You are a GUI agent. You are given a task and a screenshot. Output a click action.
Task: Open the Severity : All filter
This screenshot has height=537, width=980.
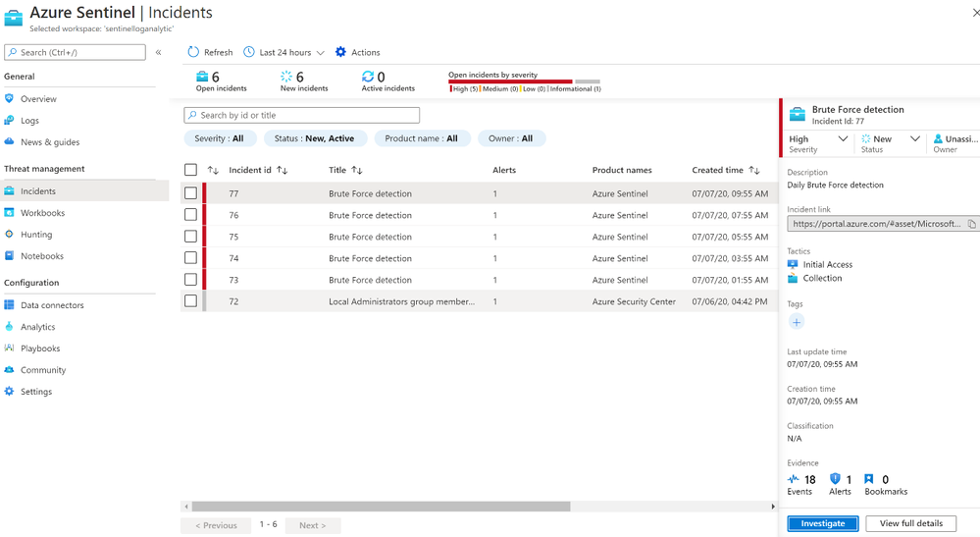pyautogui.click(x=220, y=138)
